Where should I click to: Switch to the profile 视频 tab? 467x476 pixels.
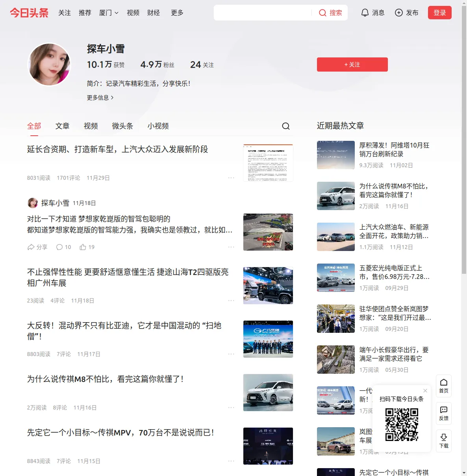coord(91,126)
